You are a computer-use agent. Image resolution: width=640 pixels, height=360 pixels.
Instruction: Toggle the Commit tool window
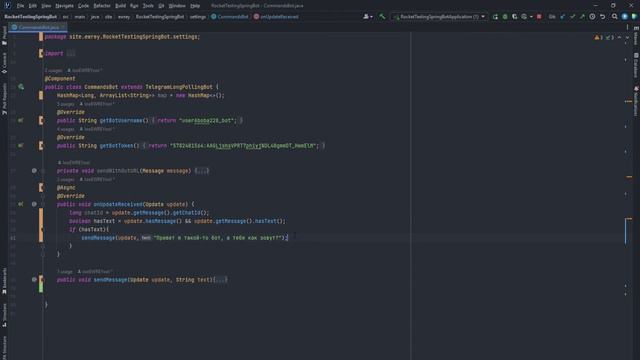pyautogui.click(x=4, y=63)
